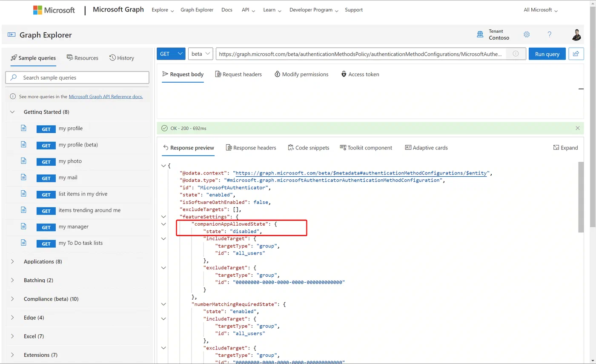Click document icon beside my photo
This screenshot has height=364, width=596.
coord(24,161)
